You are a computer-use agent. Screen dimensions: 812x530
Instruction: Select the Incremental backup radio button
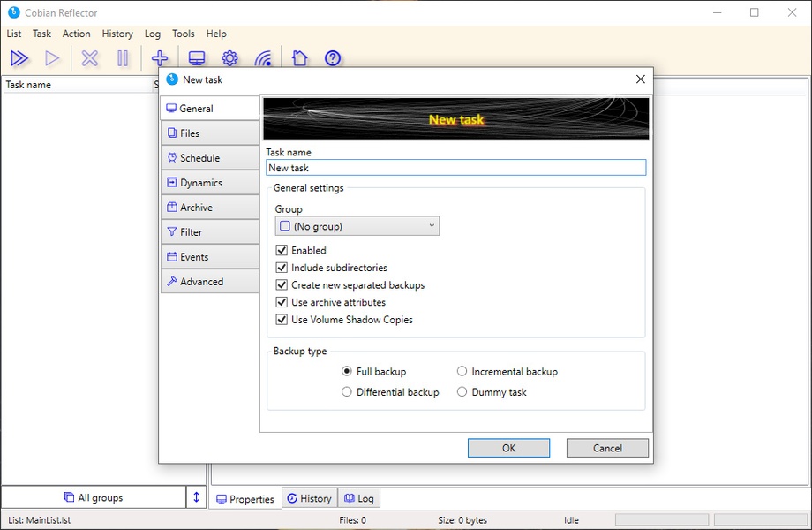[x=462, y=372]
